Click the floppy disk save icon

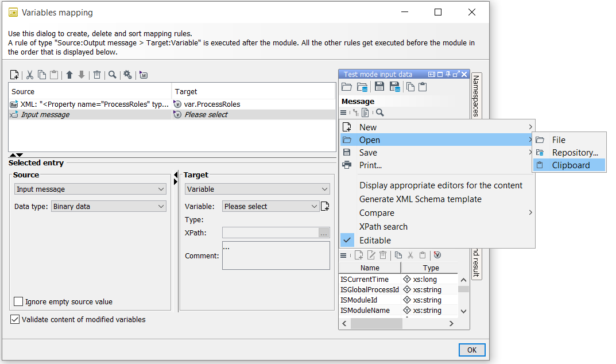(x=379, y=87)
